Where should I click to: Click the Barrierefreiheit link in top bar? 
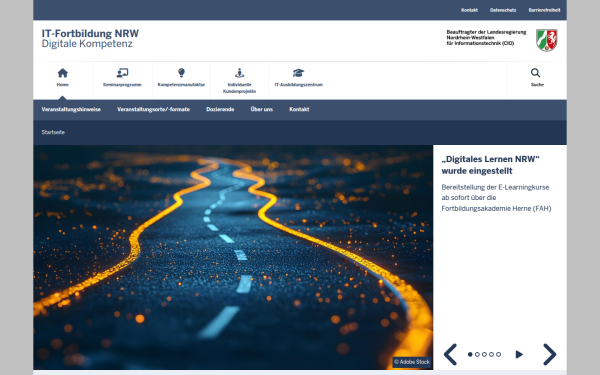[544, 10]
